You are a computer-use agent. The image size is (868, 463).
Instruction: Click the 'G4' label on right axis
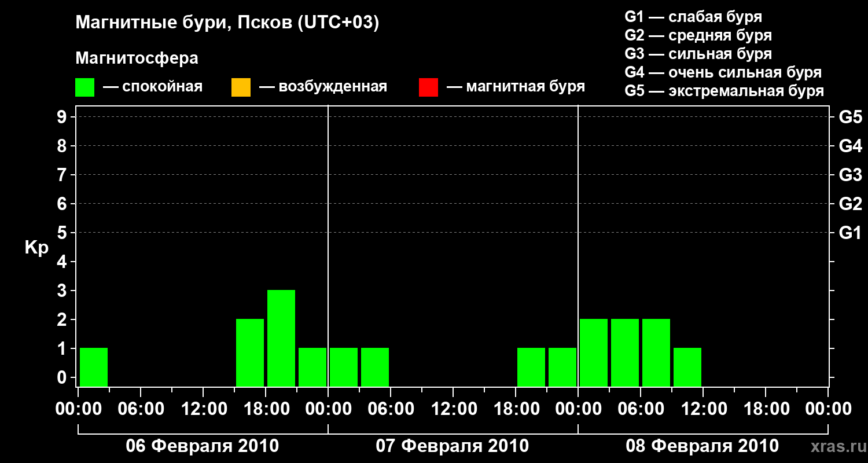coord(850,146)
